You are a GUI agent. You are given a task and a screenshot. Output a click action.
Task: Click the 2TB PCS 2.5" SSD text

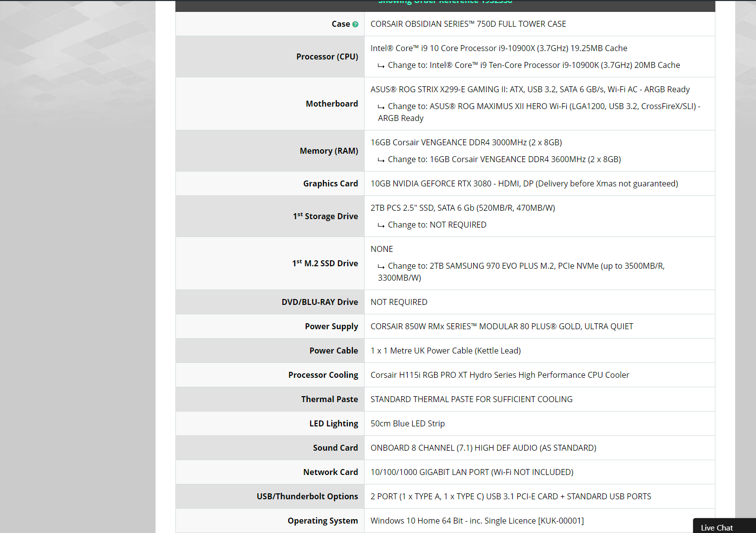(463, 208)
